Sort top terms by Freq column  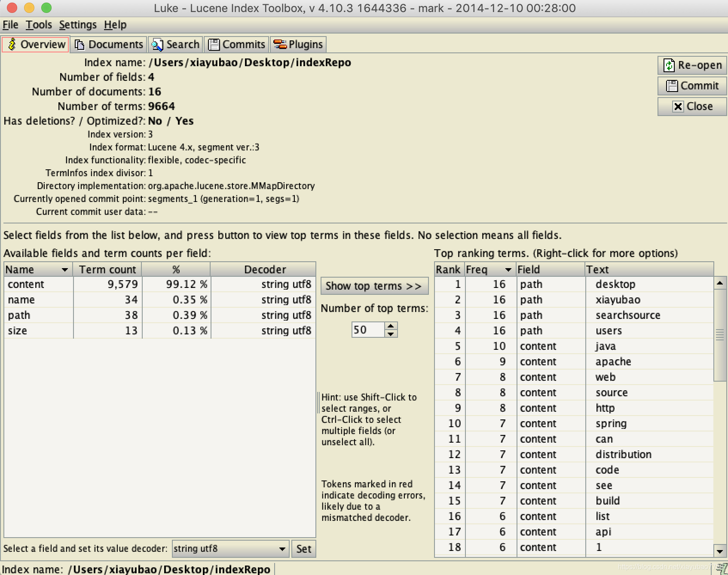pyautogui.click(x=490, y=269)
